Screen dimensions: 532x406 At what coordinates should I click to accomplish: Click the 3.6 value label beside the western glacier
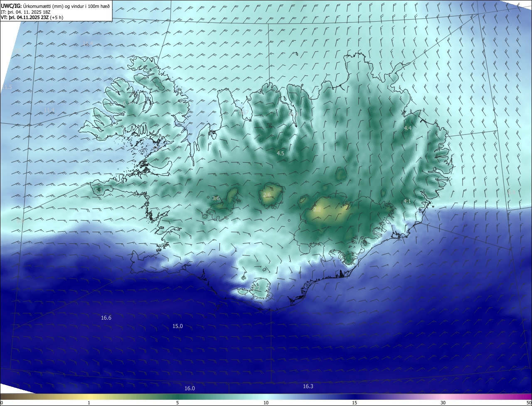(216, 198)
